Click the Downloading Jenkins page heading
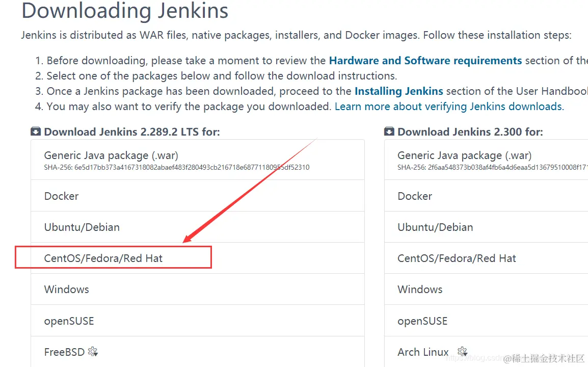588x367 pixels. [125, 11]
